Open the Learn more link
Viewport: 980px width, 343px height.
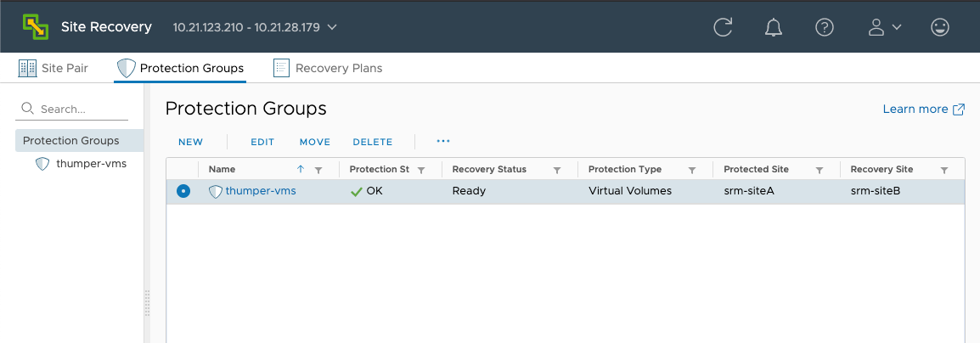[924, 109]
